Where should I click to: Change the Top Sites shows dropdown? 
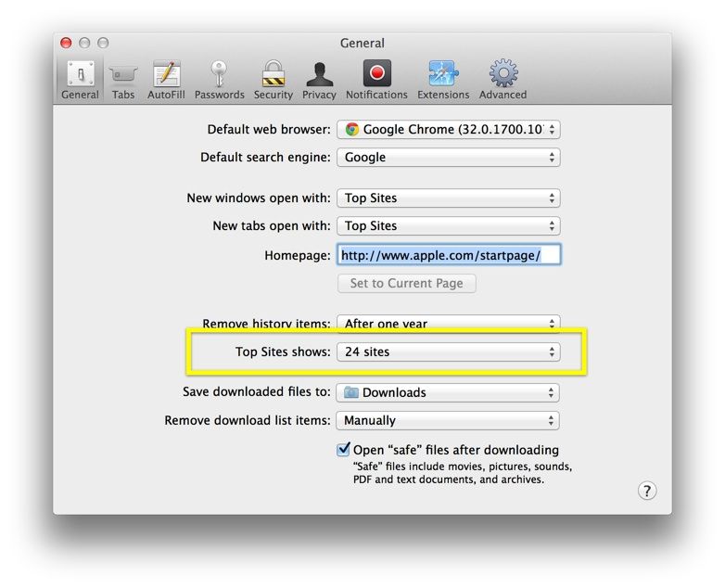pos(449,352)
